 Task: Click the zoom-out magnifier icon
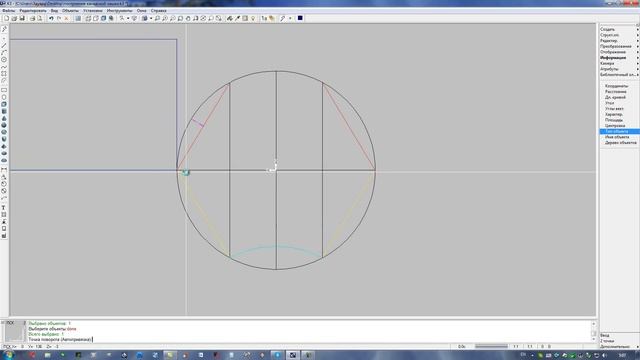(x=173, y=18)
